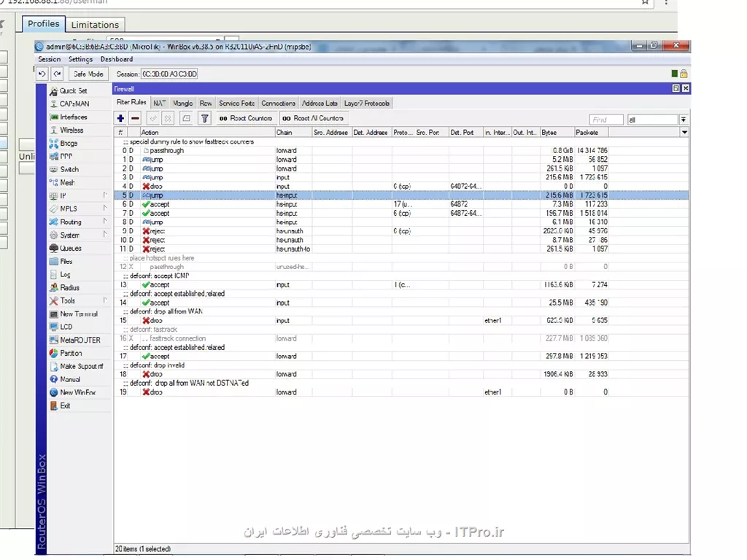Open Log in sidebar

(65, 275)
